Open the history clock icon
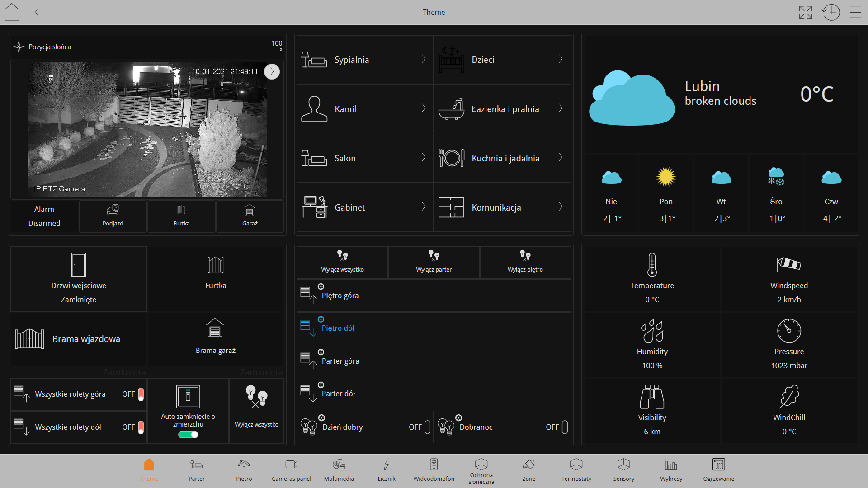Viewport: 868px width, 488px height. point(830,12)
